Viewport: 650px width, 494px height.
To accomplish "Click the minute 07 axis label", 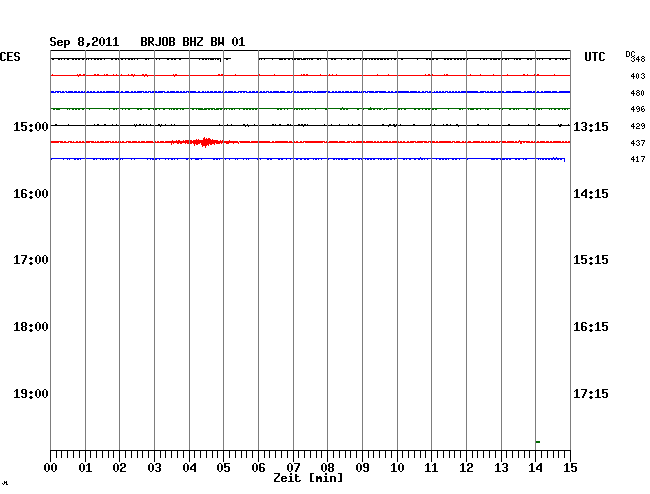I will [293, 468].
